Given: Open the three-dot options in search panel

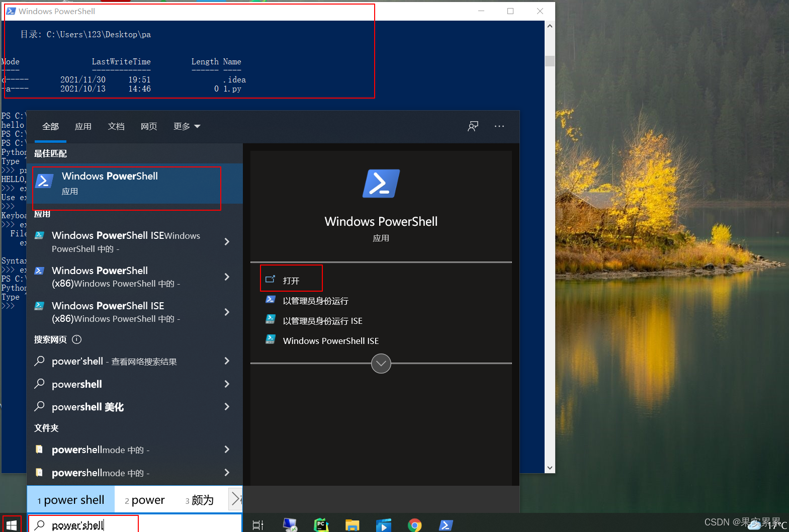Looking at the screenshot, I should 499,126.
